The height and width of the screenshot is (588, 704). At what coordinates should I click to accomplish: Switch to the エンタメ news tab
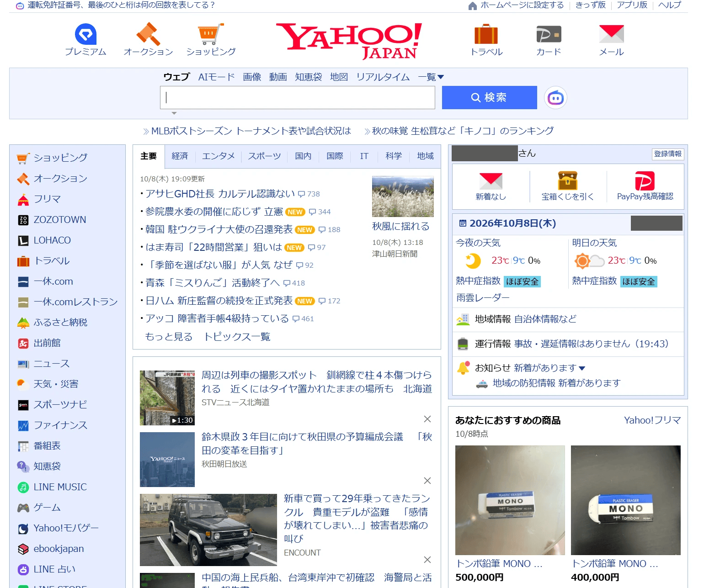[218, 156]
